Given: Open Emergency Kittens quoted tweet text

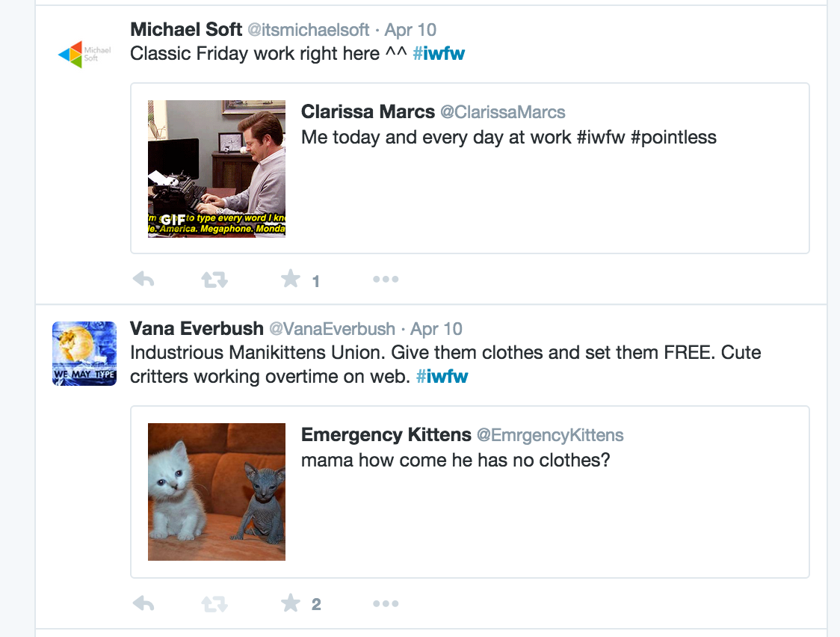Looking at the screenshot, I should [455, 460].
